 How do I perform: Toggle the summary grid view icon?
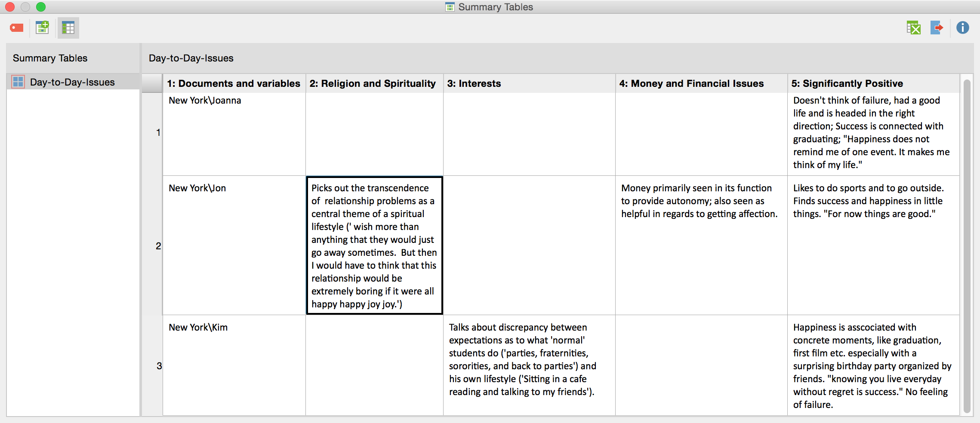(x=68, y=28)
